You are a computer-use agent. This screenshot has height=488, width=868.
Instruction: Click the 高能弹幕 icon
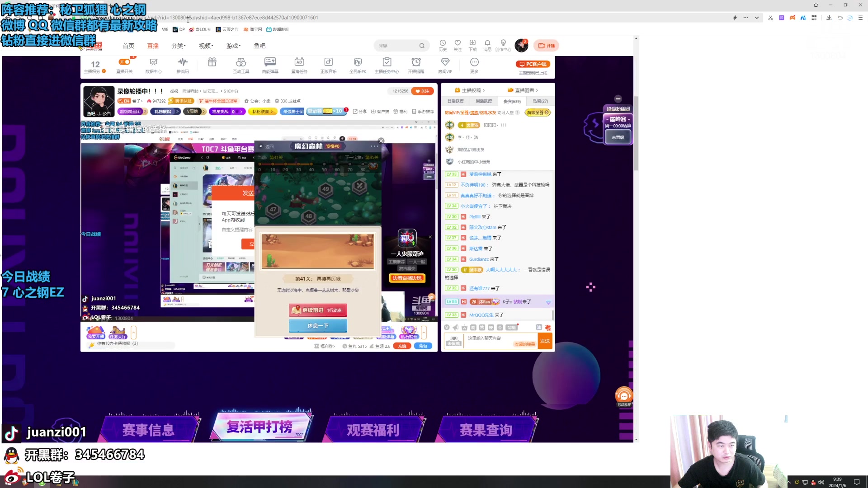(x=270, y=64)
